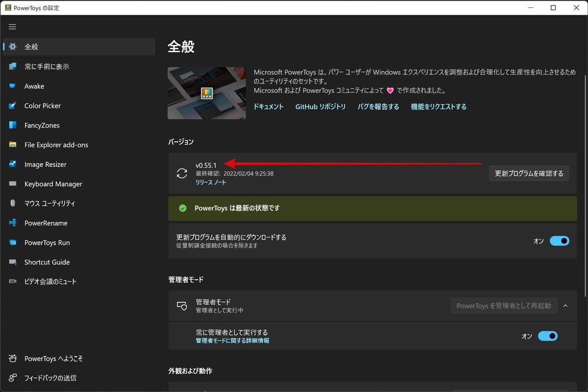Toggle 常に管理者として実行する switch

pos(548,336)
